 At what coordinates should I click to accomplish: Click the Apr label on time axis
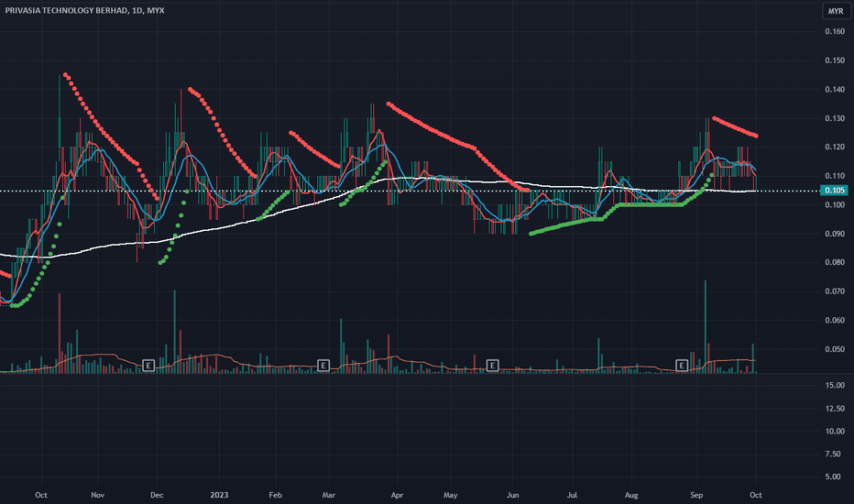point(397,495)
